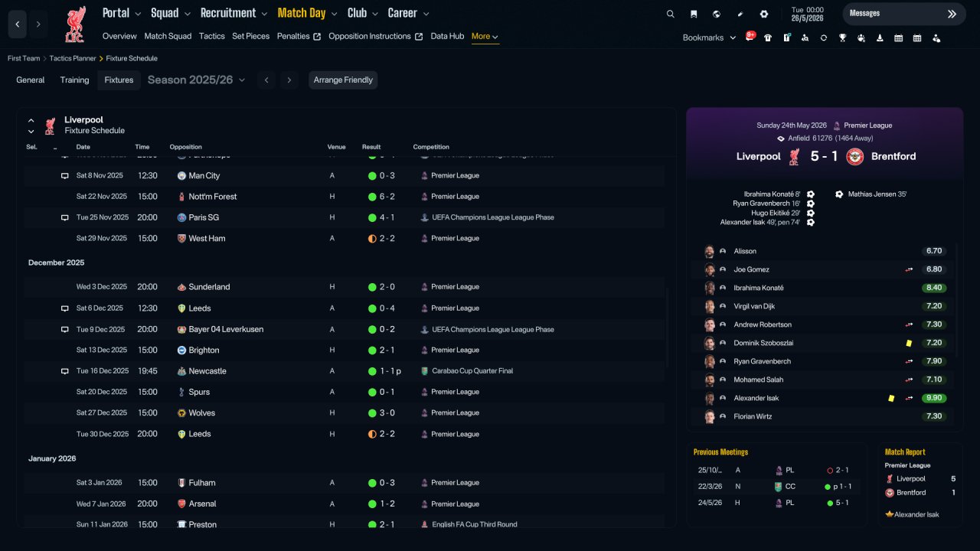
Task: Open the settings gear icon
Action: (763, 14)
